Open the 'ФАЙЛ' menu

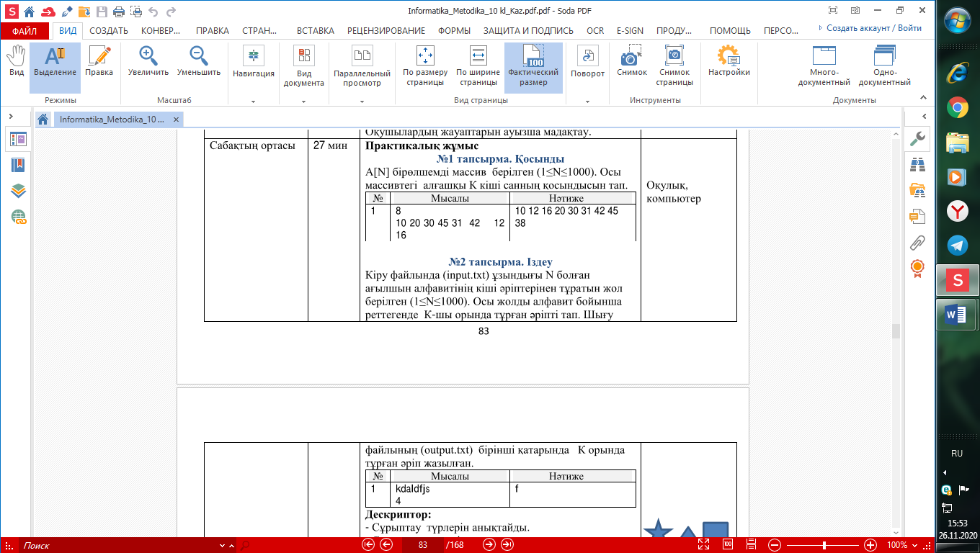tap(24, 31)
